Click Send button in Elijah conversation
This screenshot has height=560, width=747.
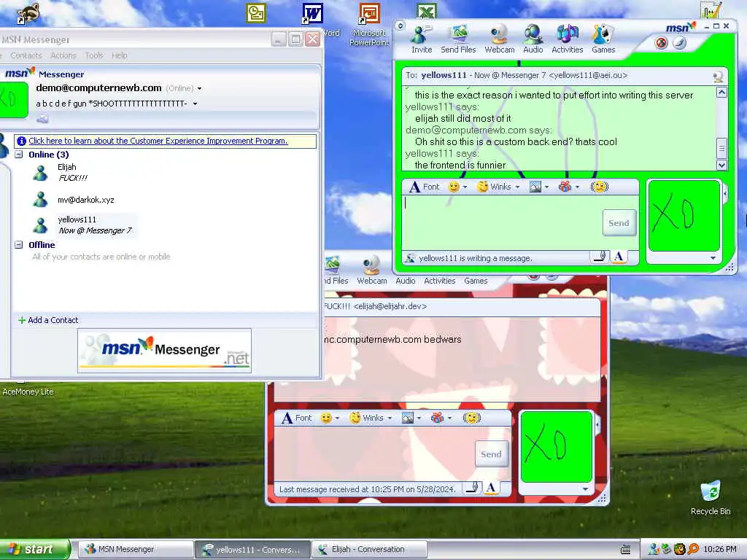[x=491, y=454]
